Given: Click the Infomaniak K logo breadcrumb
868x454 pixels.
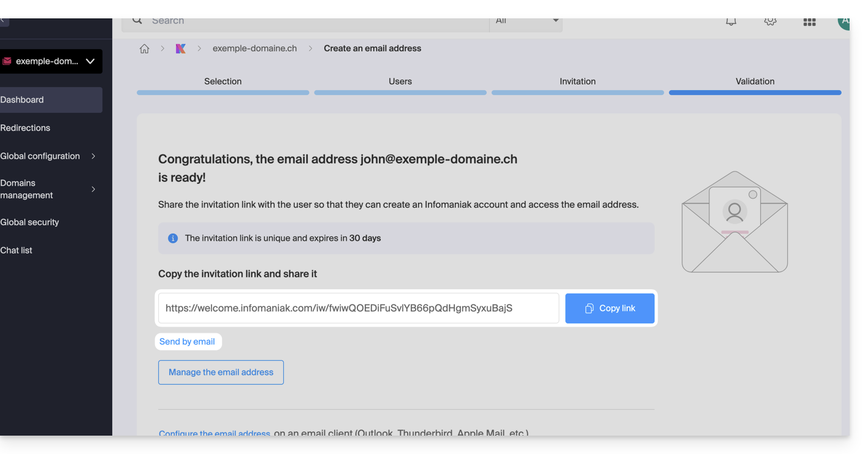Looking at the screenshot, I should (x=180, y=49).
